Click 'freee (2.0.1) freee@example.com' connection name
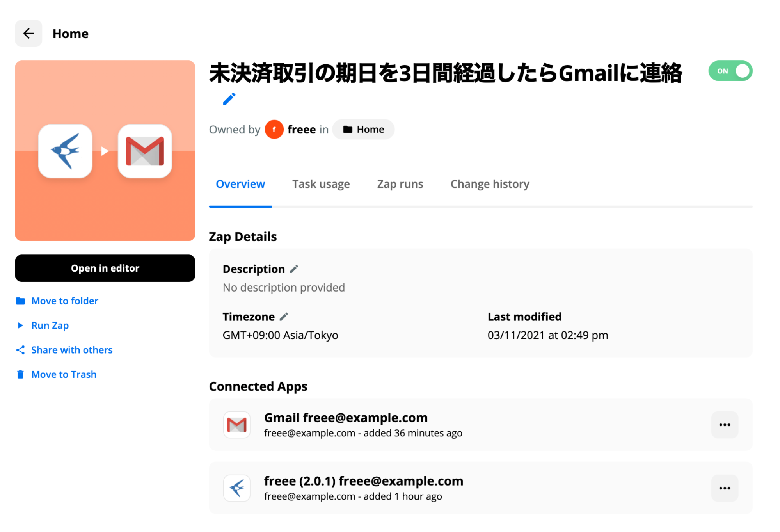Image resolution: width=780 pixels, height=532 pixels. click(x=364, y=481)
